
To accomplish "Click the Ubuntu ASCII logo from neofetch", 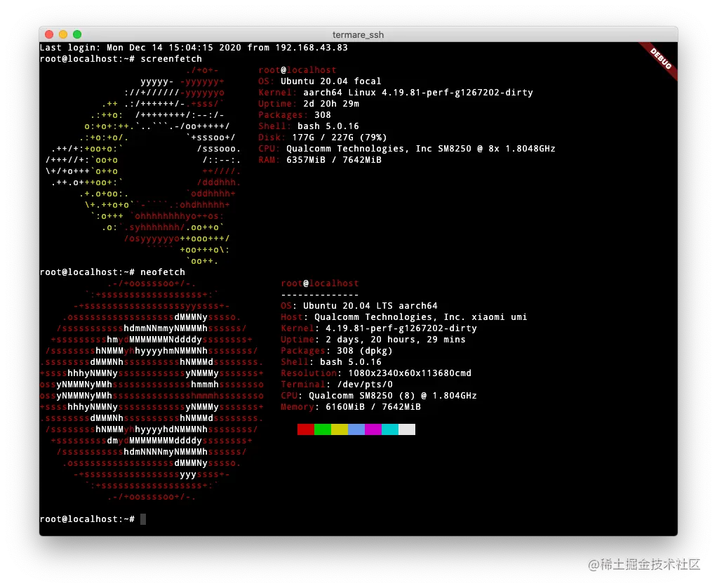I will click(x=152, y=390).
